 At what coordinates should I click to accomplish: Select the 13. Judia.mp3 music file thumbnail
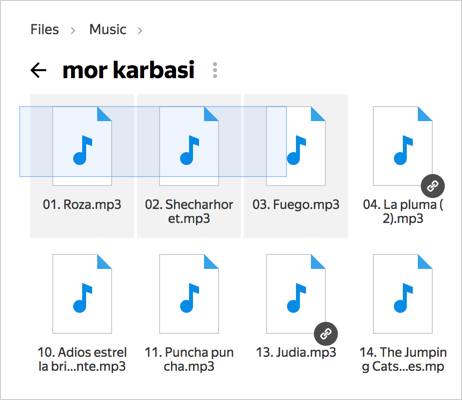[x=296, y=294]
